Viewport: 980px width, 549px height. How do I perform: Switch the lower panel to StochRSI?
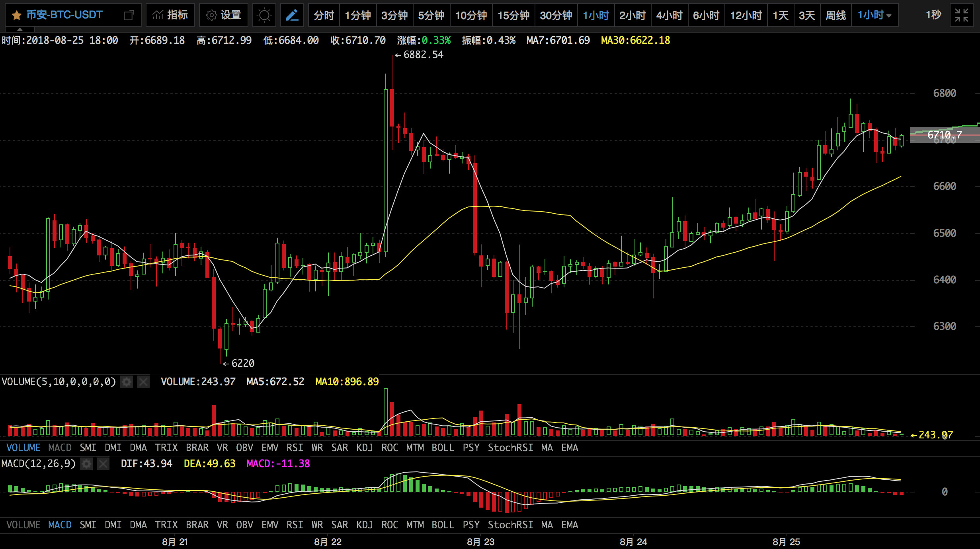point(510,525)
